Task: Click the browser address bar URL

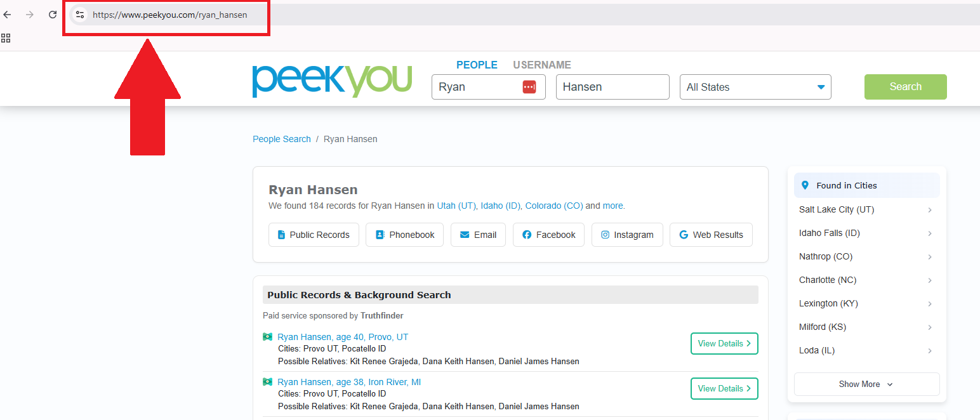Action: coord(170,15)
